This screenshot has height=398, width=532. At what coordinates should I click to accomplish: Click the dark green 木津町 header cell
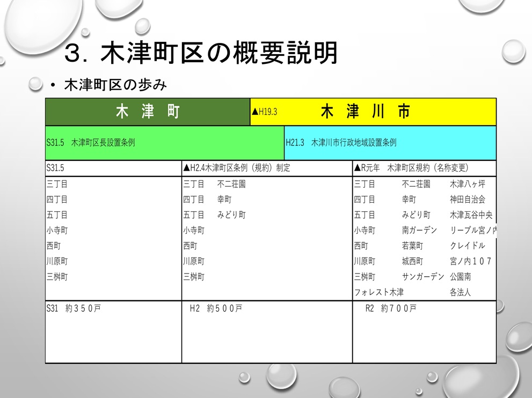(x=148, y=112)
